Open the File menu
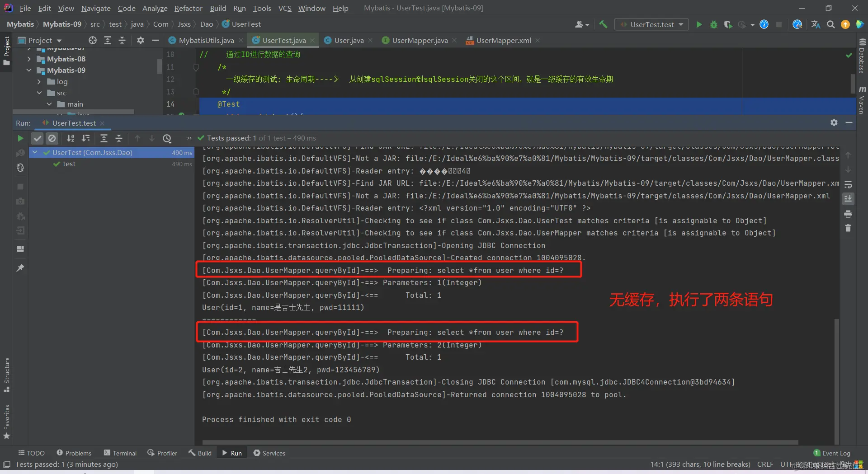868x474 pixels. tap(25, 8)
